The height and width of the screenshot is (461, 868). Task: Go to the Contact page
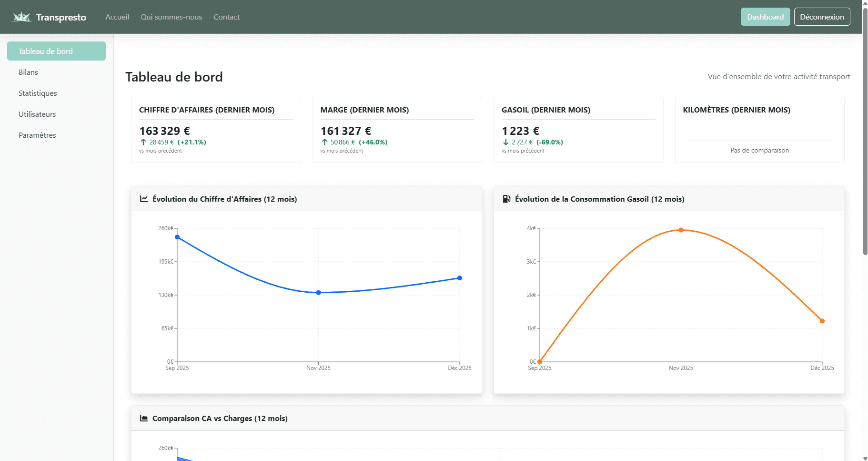click(x=226, y=17)
